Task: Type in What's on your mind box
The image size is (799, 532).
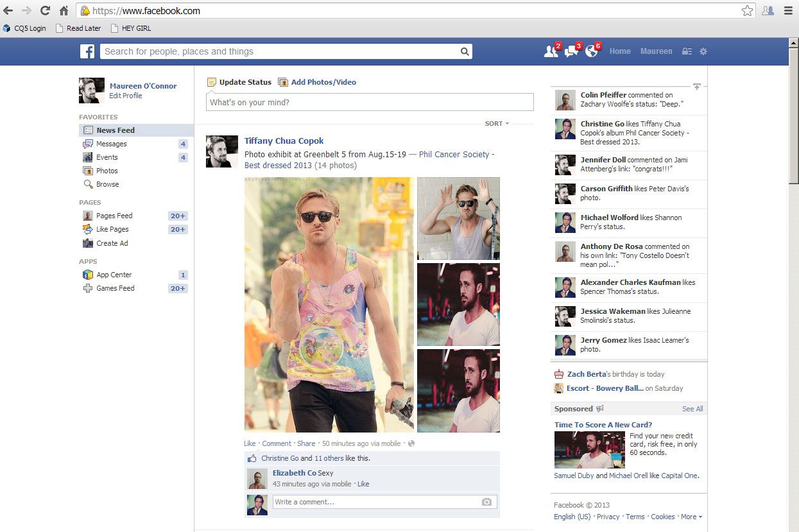Action: coord(369,103)
